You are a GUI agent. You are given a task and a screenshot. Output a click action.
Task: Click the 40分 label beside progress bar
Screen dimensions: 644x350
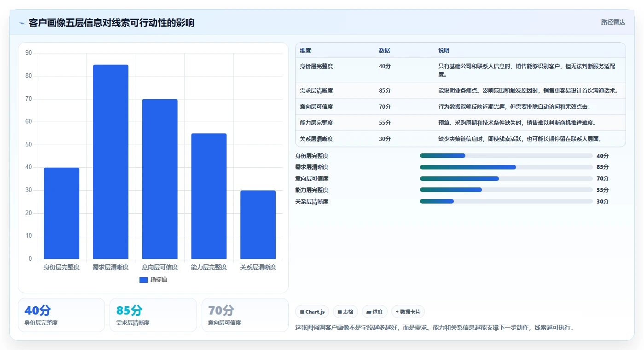coord(602,156)
